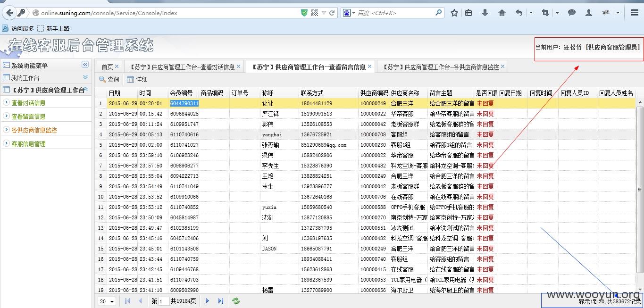Image resolution: width=644 pixels, height=308 pixels.
Task: Close the 查看留言信息 tab
Action: click(369, 67)
